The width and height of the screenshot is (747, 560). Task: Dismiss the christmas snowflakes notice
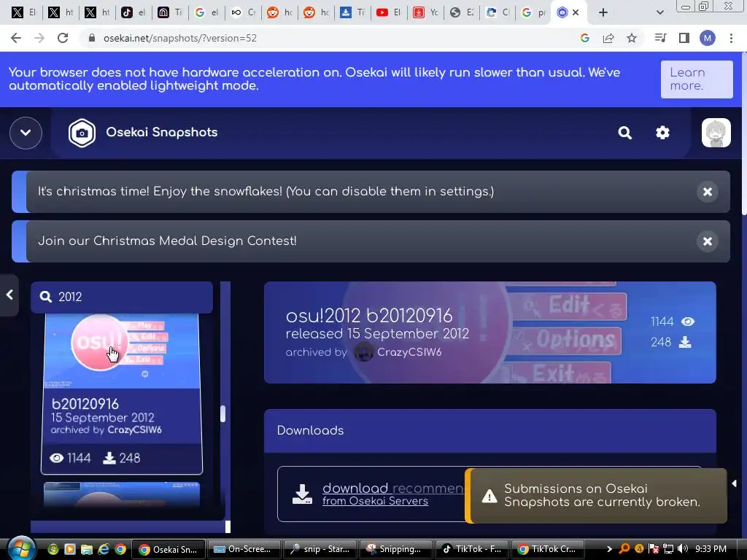click(x=708, y=192)
